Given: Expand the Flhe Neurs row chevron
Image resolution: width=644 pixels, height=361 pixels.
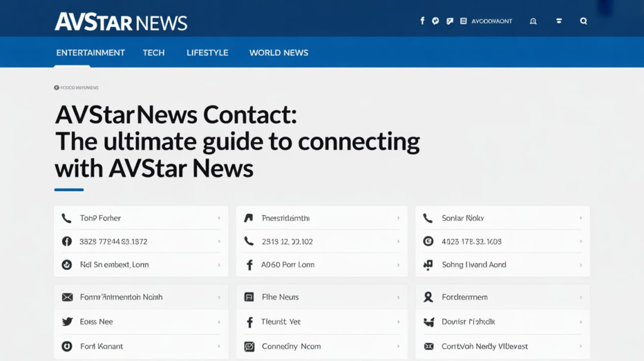Looking at the screenshot, I should (398, 297).
